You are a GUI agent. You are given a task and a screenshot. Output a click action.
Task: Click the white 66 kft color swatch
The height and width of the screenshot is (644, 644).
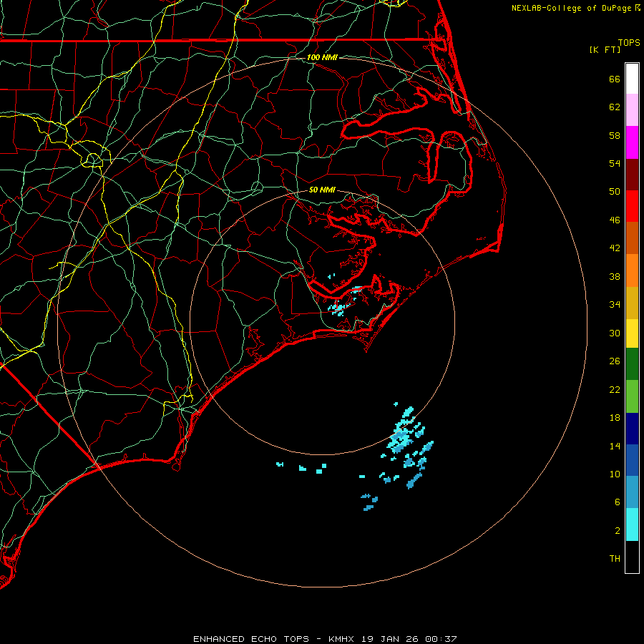632,79
